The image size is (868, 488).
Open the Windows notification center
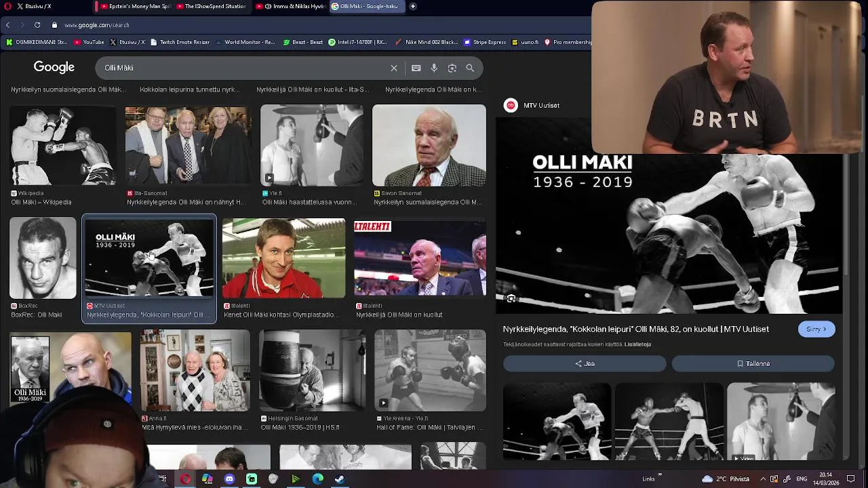click(x=851, y=479)
